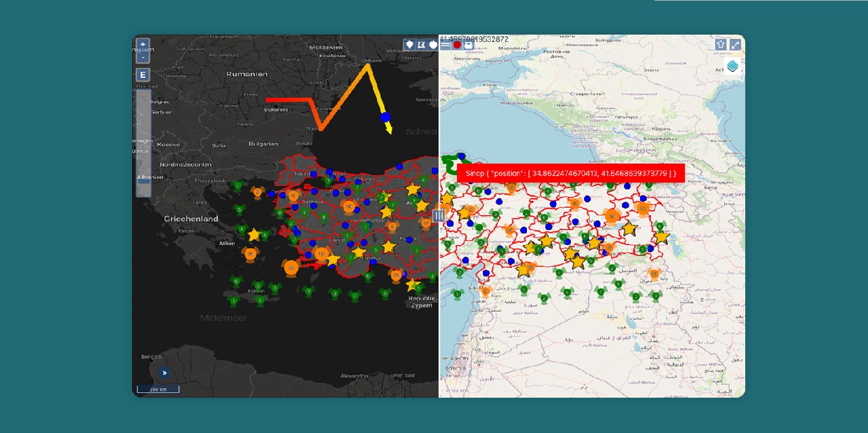Click the Alexandria city label
This screenshot has height=433, width=868.
(354, 376)
